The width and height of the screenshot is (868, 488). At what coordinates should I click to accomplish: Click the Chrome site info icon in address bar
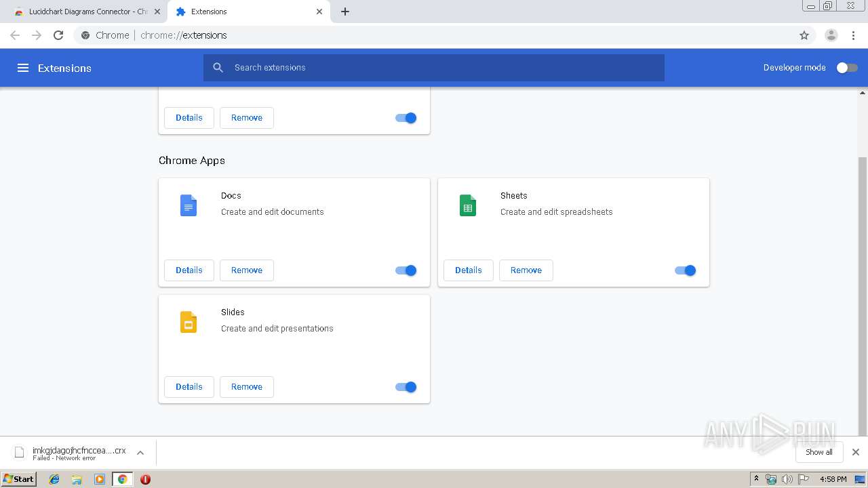(85, 35)
